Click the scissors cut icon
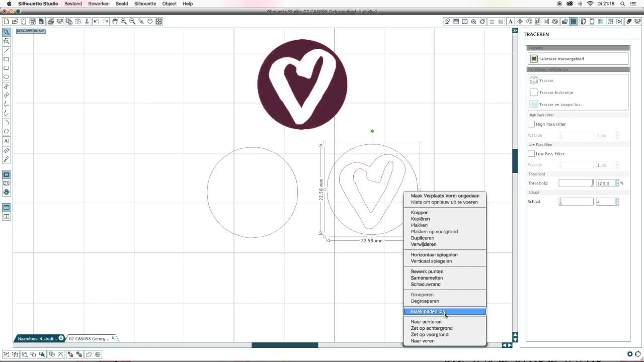644x362 pixels. 87,22
